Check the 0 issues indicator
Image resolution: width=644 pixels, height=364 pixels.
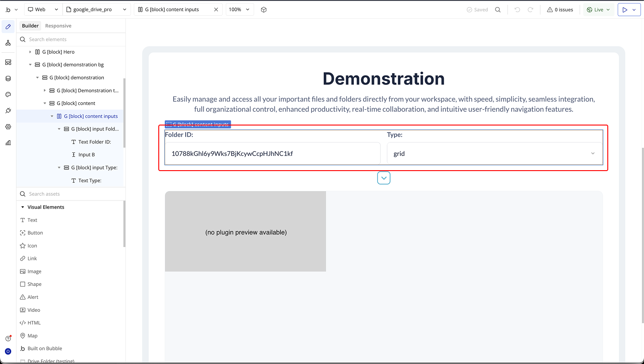(560, 9)
